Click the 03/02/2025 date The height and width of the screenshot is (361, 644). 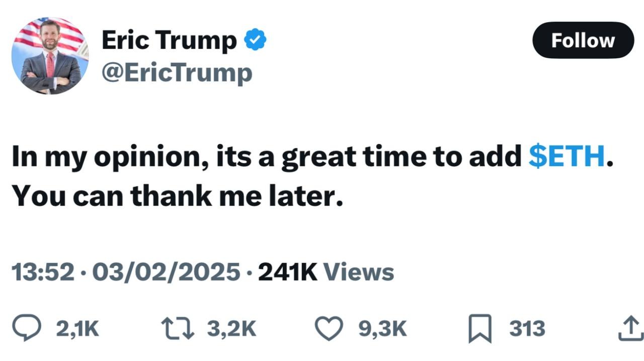click(x=166, y=272)
